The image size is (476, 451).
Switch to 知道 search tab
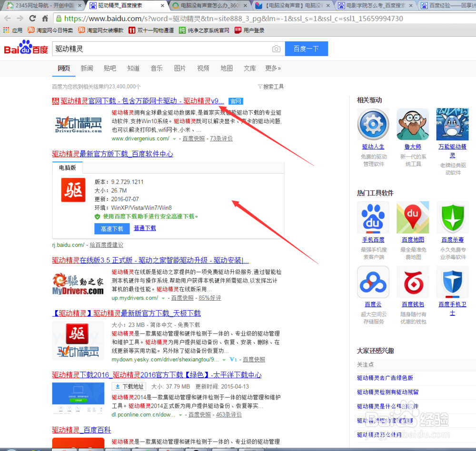tap(133, 69)
